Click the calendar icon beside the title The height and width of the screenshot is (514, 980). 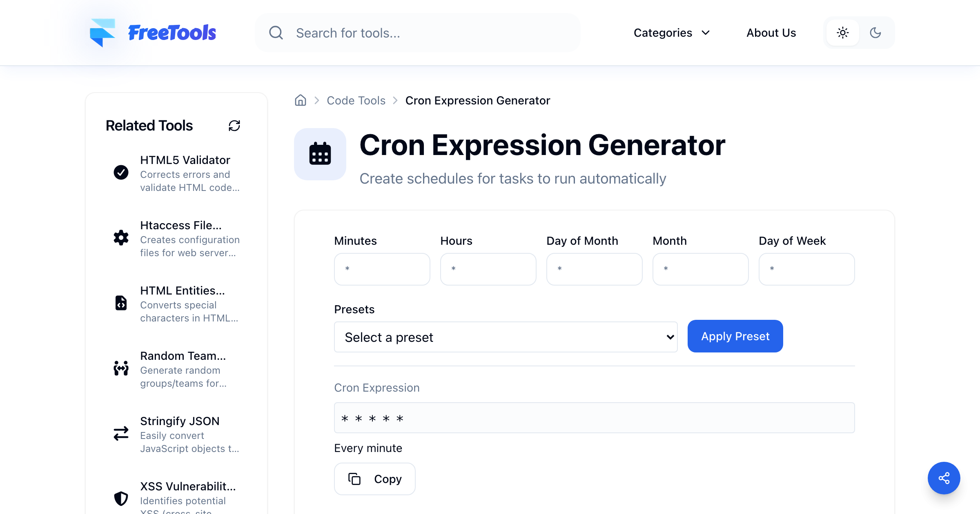[x=320, y=154]
